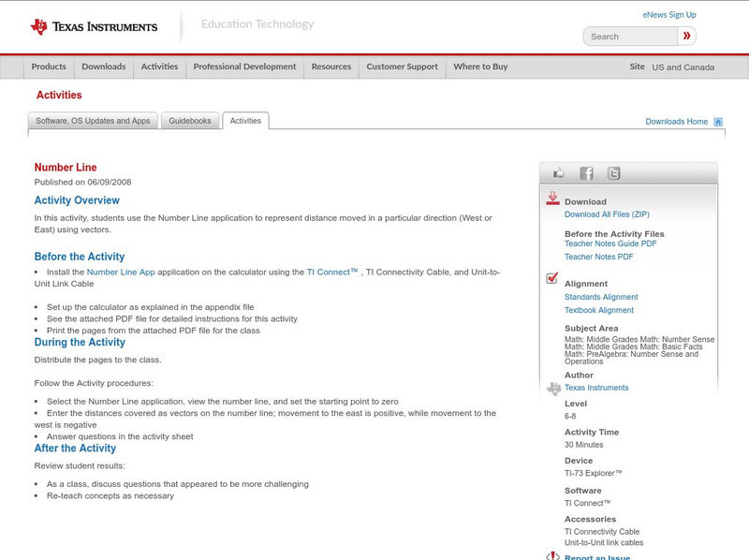Click the thumbs-up like icon
The width and height of the screenshot is (749, 560).
tap(559, 173)
